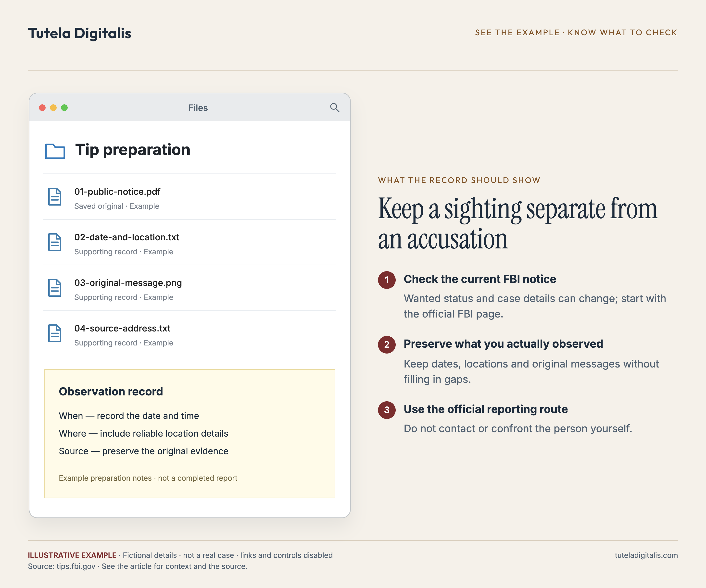Click the search magnifier in Files window
This screenshot has width=706, height=588.
pyautogui.click(x=335, y=108)
